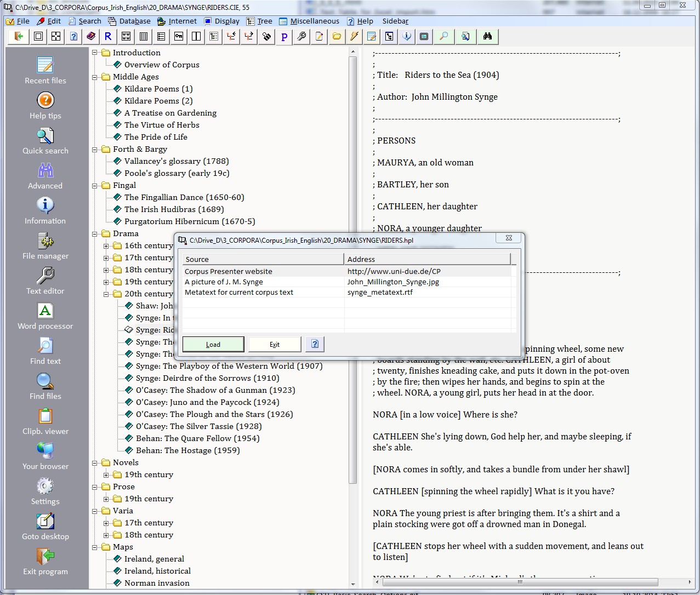
Task: Collapse the Middle Ages folder
Action: pyautogui.click(x=95, y=77)
